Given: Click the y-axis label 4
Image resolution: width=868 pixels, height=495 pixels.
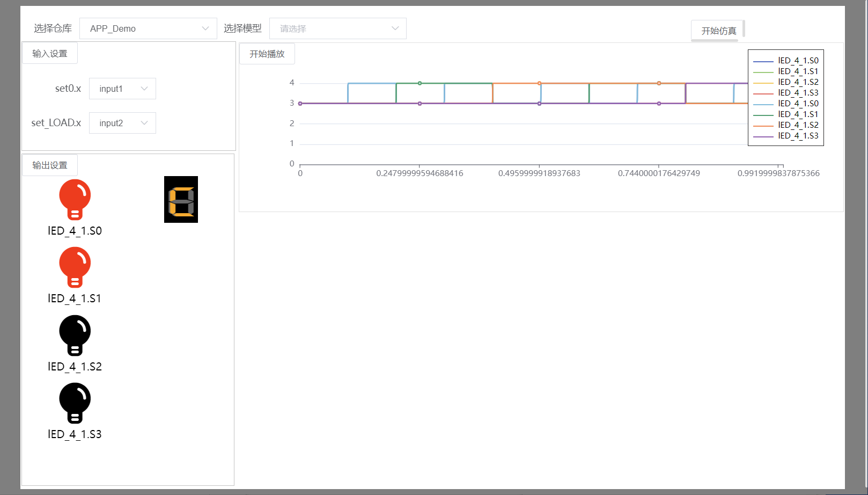Looking at the screenshot, I should click(x=292, y=83).
